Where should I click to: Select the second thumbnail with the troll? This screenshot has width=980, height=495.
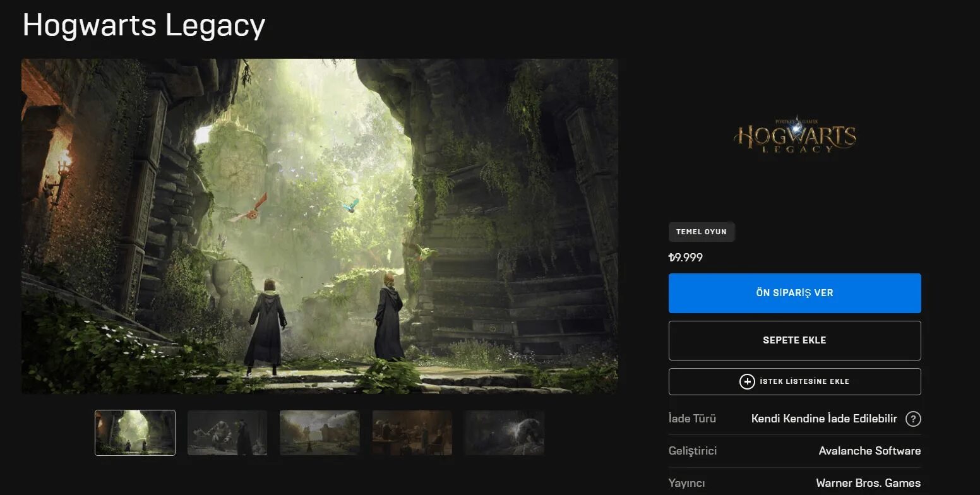(227, 432)
